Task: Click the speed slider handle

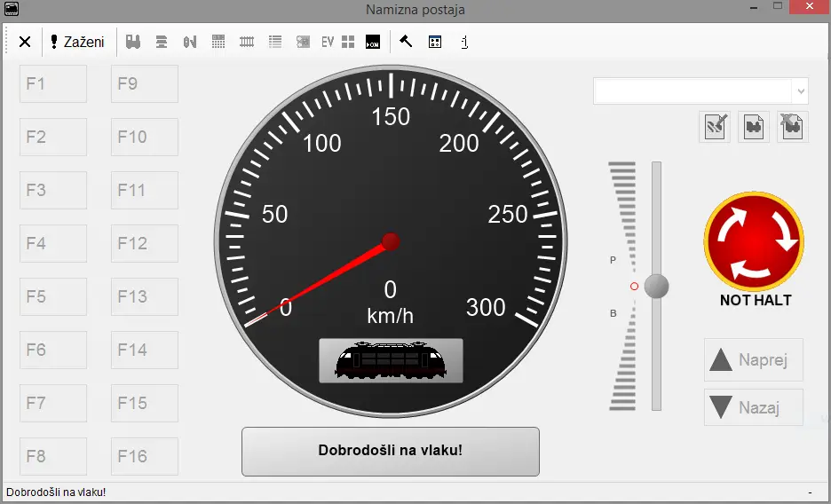Action: [656, 286]
